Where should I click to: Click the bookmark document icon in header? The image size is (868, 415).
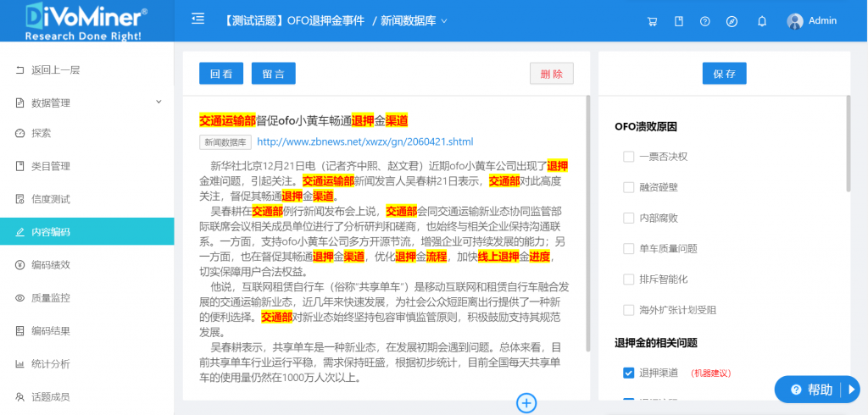[679, 21]
